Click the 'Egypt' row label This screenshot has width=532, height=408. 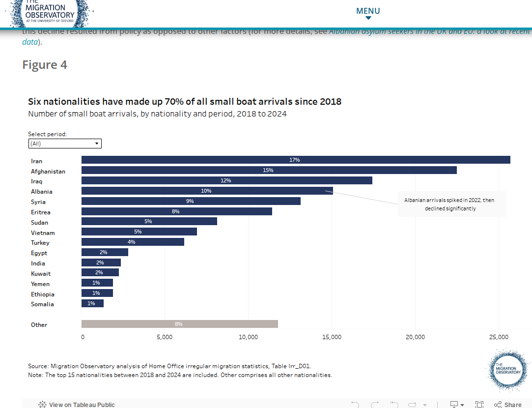coord(39,253)
